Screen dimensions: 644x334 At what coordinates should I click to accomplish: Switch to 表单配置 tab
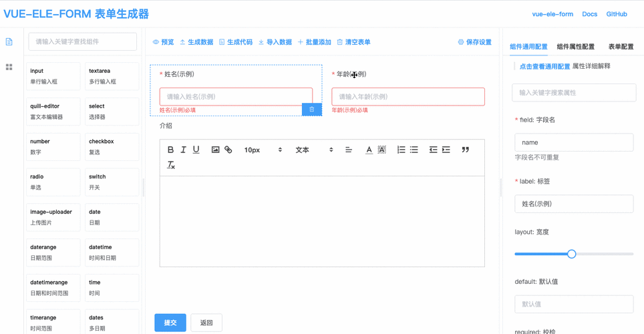coord(621,46)
